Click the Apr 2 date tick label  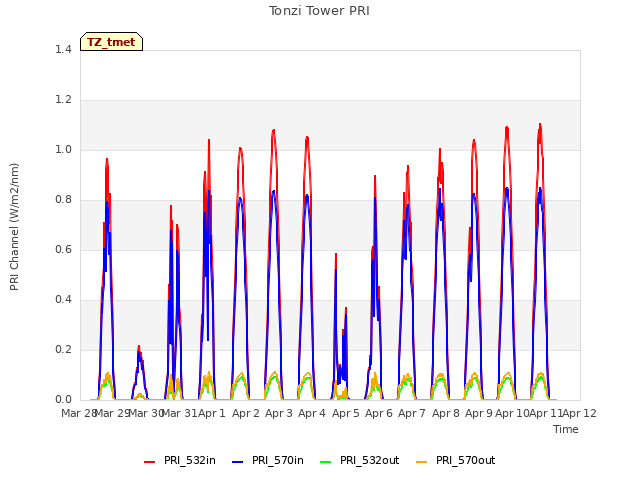click(x=246, y=413)
